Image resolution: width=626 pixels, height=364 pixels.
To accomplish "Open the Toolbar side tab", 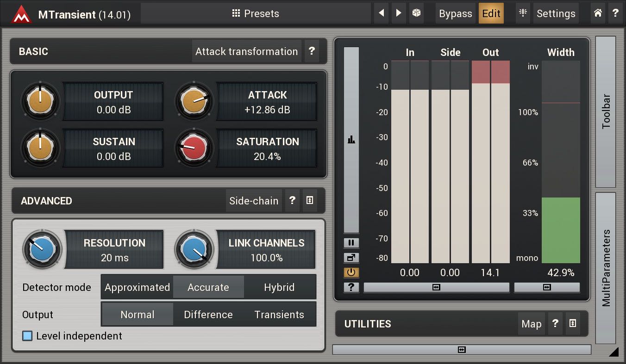I will tap(606, 111).
